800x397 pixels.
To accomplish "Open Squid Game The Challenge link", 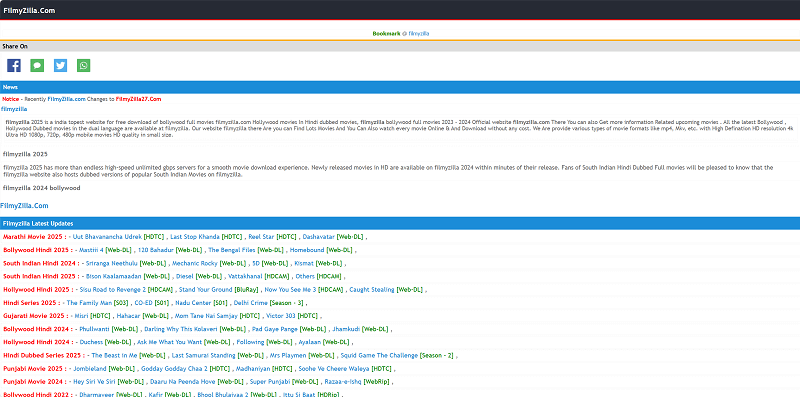I will click(x=379, y=356).
